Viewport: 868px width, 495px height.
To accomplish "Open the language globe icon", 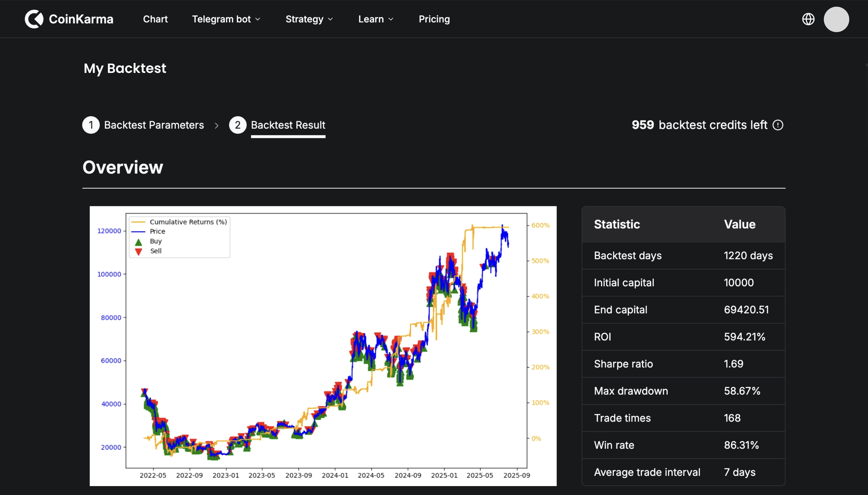I will tap(809, 19).
